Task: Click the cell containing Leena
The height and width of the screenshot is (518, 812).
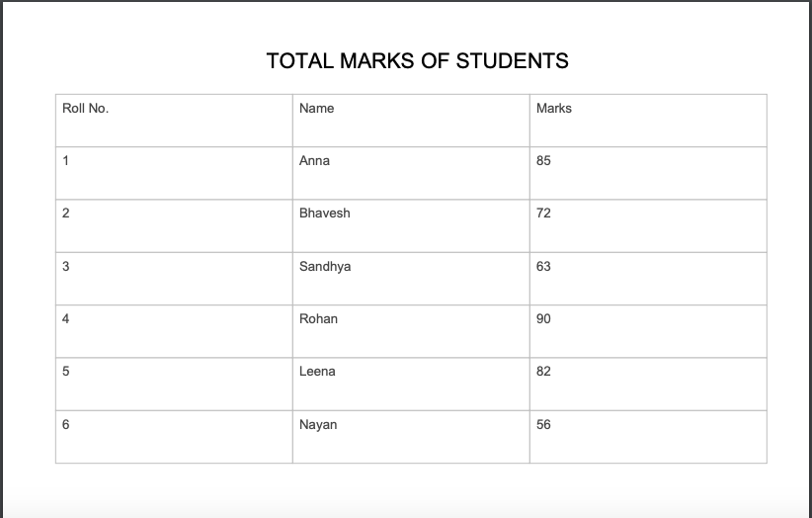Action: [411, 385]
